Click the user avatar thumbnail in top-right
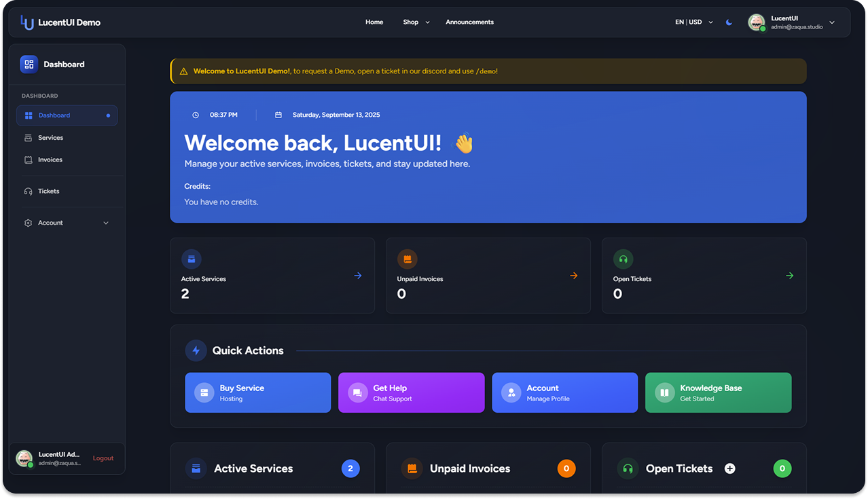This screenshot has width=868, height=499. coord(756,22)
